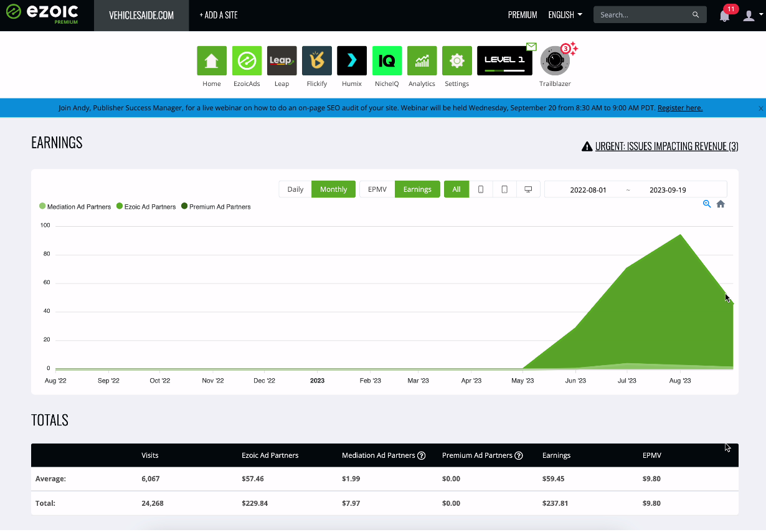Viewport: 766px width, 532px height.
Task: Click average earnings value $59.45
Action: [554, 479]
